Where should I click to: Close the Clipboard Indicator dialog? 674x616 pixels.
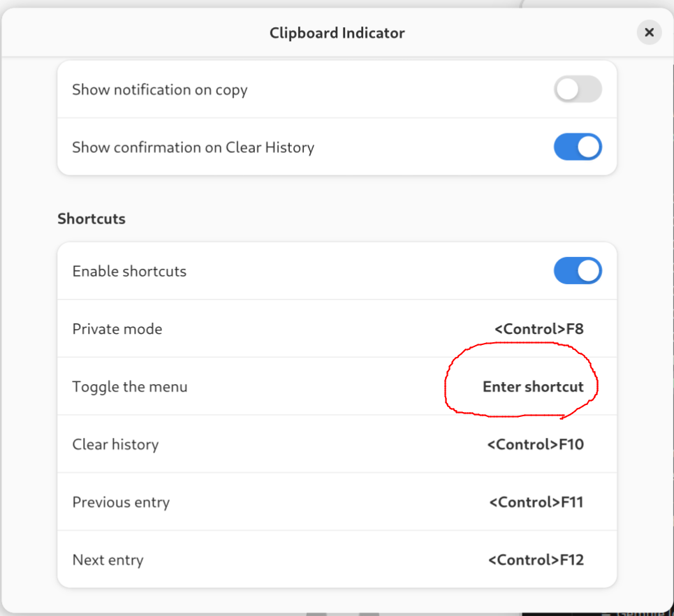tap(649, 32)
